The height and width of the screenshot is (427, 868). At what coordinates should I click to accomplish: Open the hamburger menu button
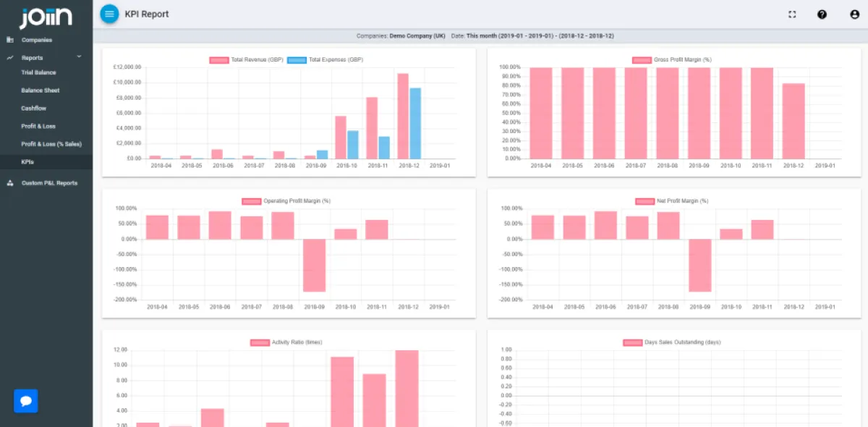pos(109,14)
